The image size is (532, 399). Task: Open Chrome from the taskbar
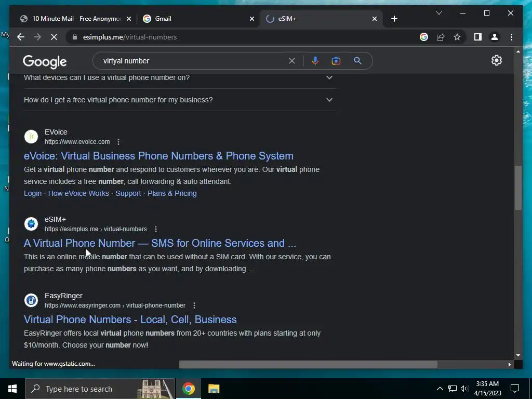coord(188,389)
